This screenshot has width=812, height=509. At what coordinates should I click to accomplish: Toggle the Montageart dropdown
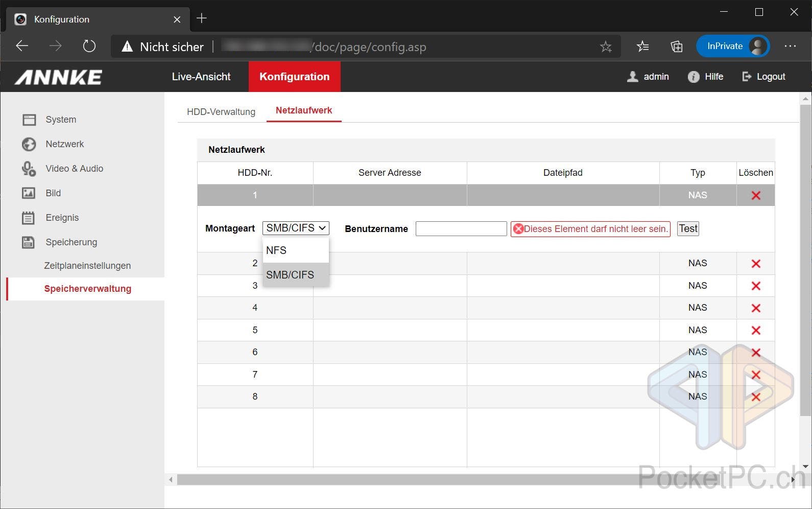[296, 228]
